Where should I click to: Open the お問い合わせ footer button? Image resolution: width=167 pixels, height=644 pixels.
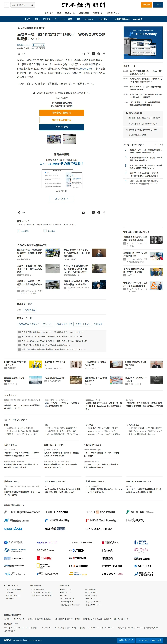[126, 640]
